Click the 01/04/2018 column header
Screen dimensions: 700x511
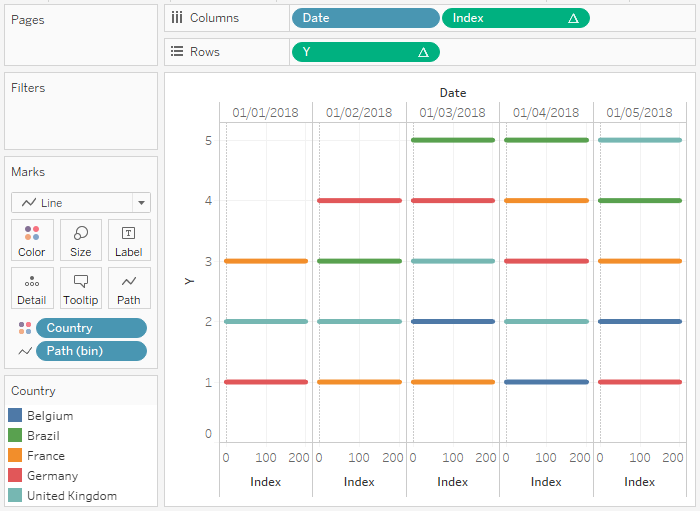pyautogui.click(x=546, y=112)
